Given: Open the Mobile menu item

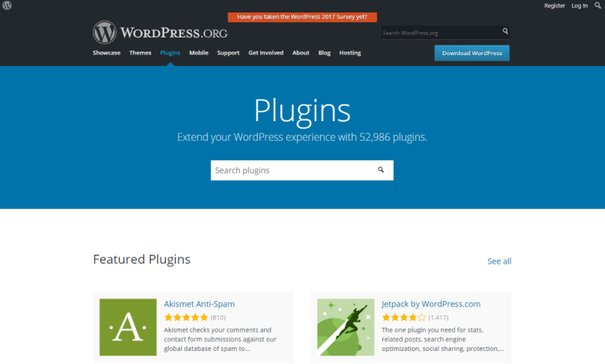Looking at the screenshot, I should pos(199,53).
